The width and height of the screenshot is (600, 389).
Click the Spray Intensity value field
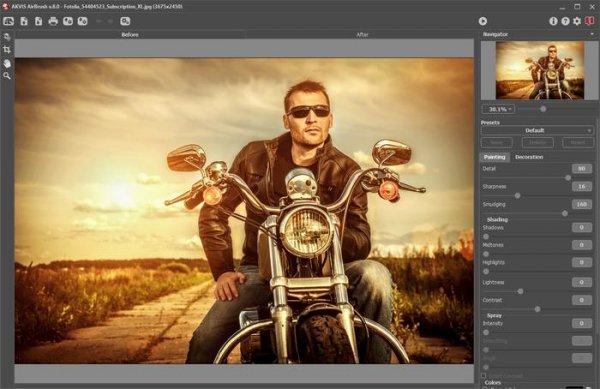582,323
